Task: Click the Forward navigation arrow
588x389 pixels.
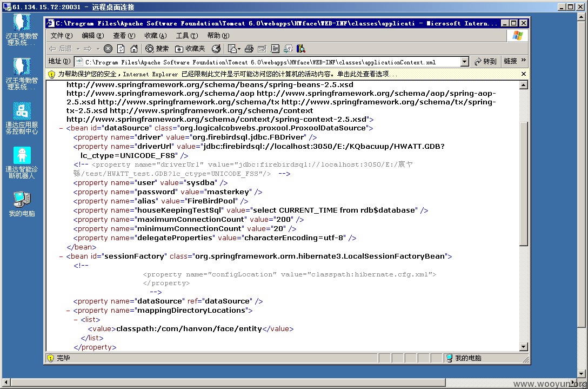Action: (x=88, y=49)
